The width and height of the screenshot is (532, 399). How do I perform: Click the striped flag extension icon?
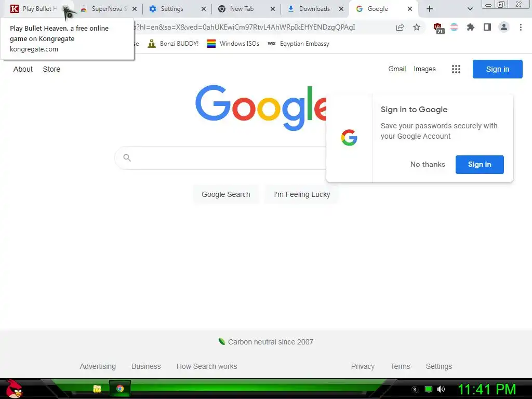click(454, 27)
